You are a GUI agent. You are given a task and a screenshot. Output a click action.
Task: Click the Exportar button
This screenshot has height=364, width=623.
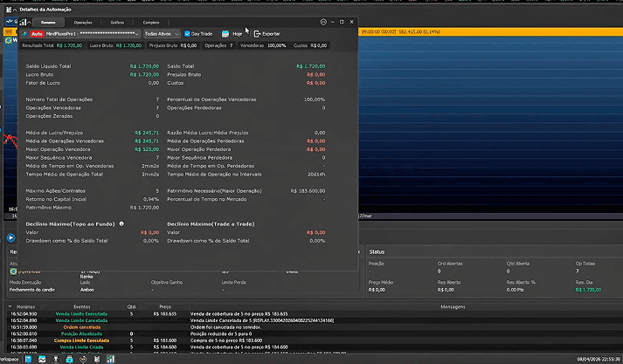[x=267, y=34]
